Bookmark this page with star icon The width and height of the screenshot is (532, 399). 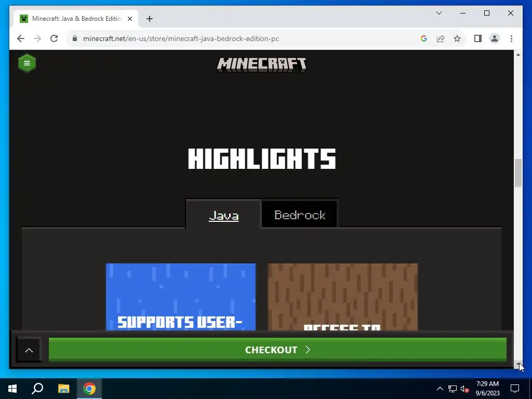click(457, 38)
